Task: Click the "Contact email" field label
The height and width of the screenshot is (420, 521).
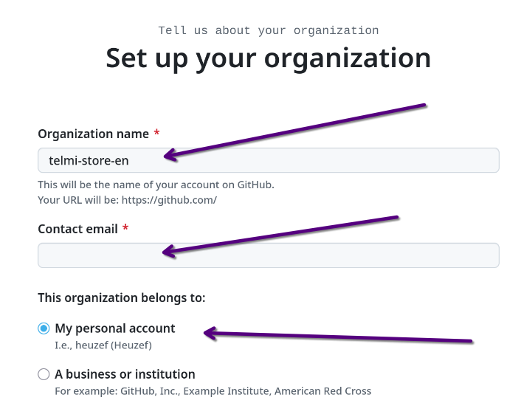Action: click(x=77, y=229)
